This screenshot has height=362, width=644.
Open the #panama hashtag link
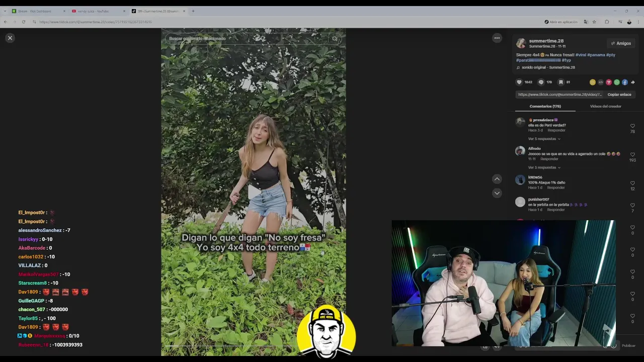tap(596, 55)
